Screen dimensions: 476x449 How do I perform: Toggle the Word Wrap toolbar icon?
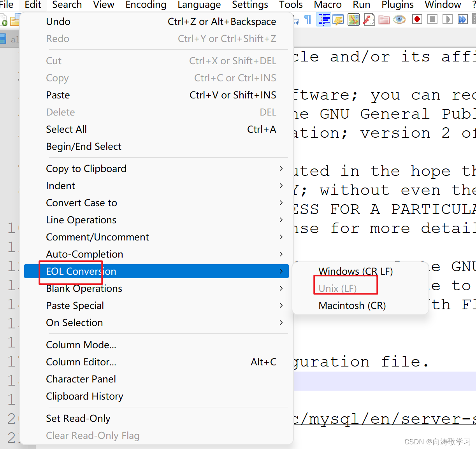click(x=296, y=20)
